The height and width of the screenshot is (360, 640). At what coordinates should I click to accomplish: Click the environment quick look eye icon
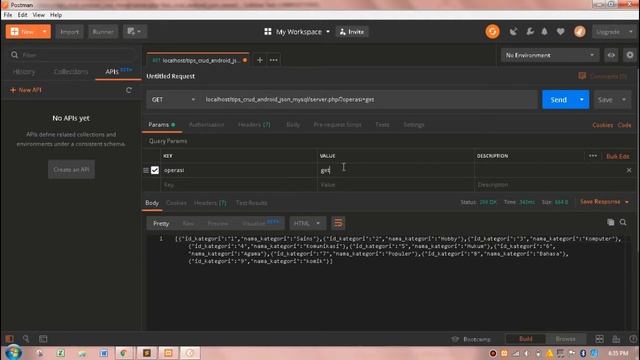[611, 55]
